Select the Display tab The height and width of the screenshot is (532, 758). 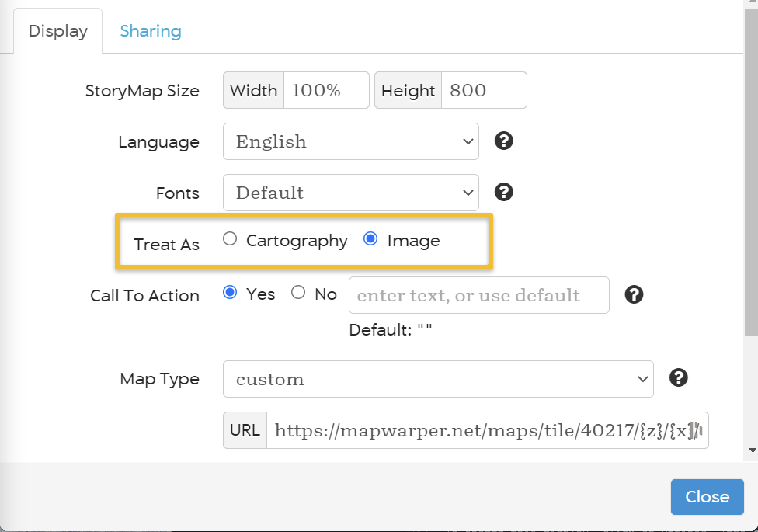(x=58, y=31)
